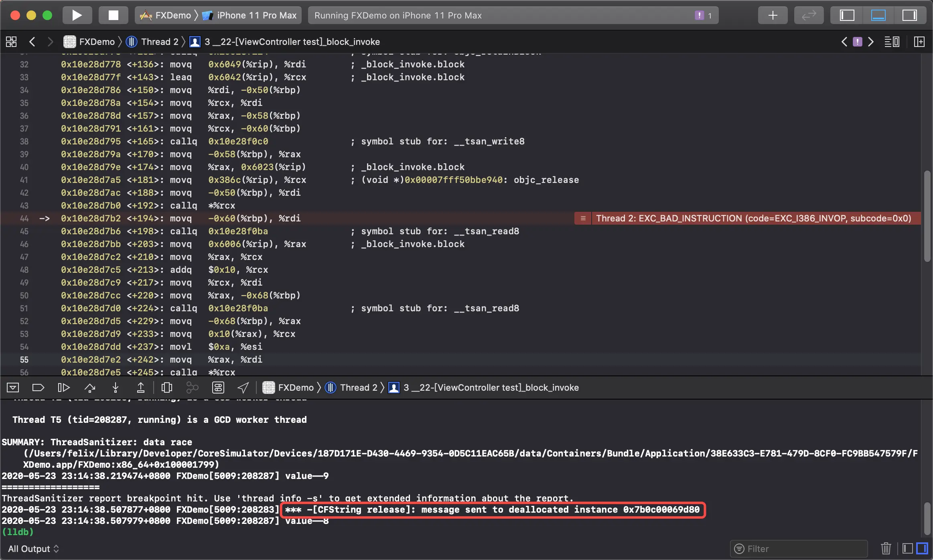
Task: Toggle the right Inspectors panel
Action: point(909,15)
